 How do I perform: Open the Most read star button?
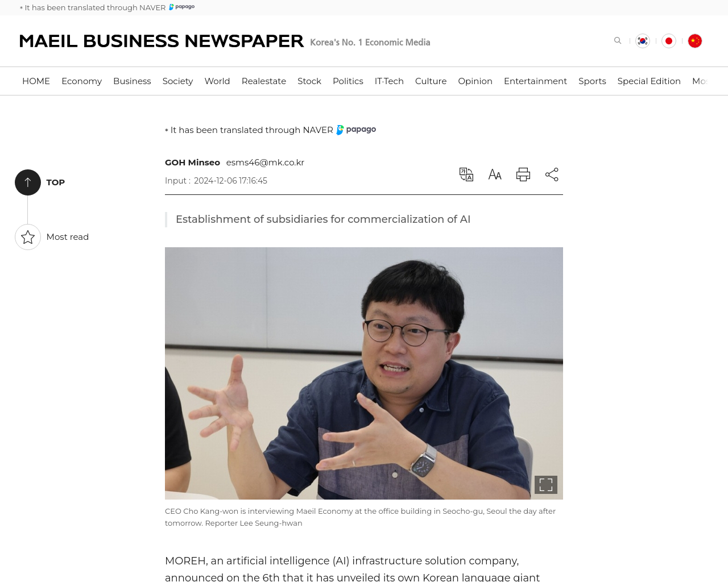click(28, 237)
